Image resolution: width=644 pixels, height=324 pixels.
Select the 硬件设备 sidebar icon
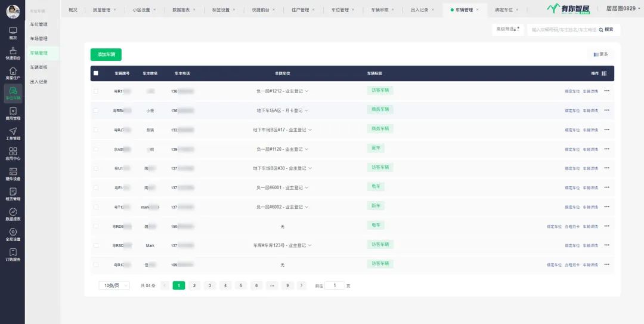pyautogui.click(x=13, y=174)
